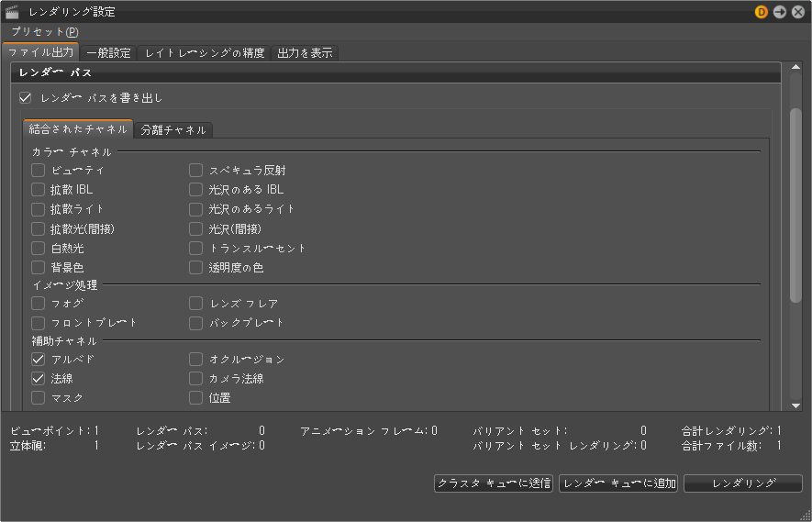Click the scrollbar up arrow
This screenshot has height=522, width=812.
[x=796, y=67]
